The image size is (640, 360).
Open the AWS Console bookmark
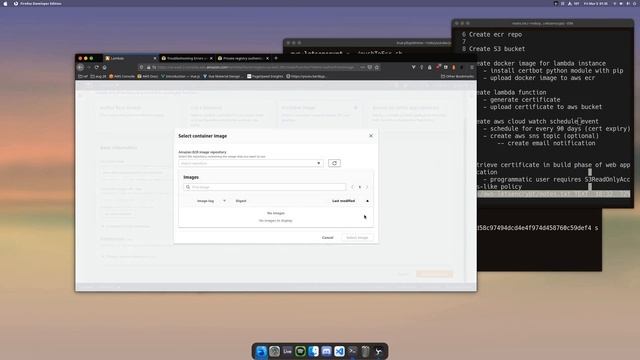(x=122, y=76)
